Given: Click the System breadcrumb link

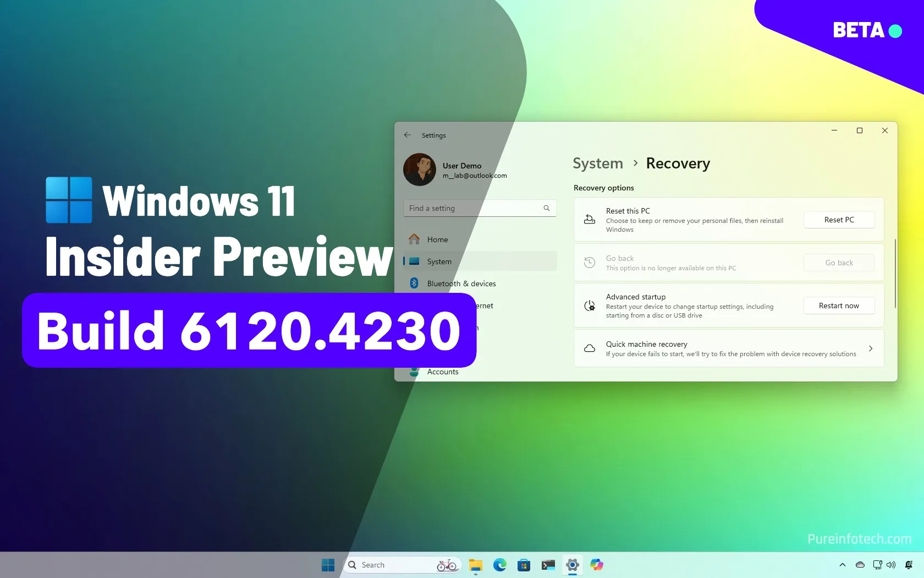Looking at the screenshot, I should pyautogui.click(x=598, y=163).
